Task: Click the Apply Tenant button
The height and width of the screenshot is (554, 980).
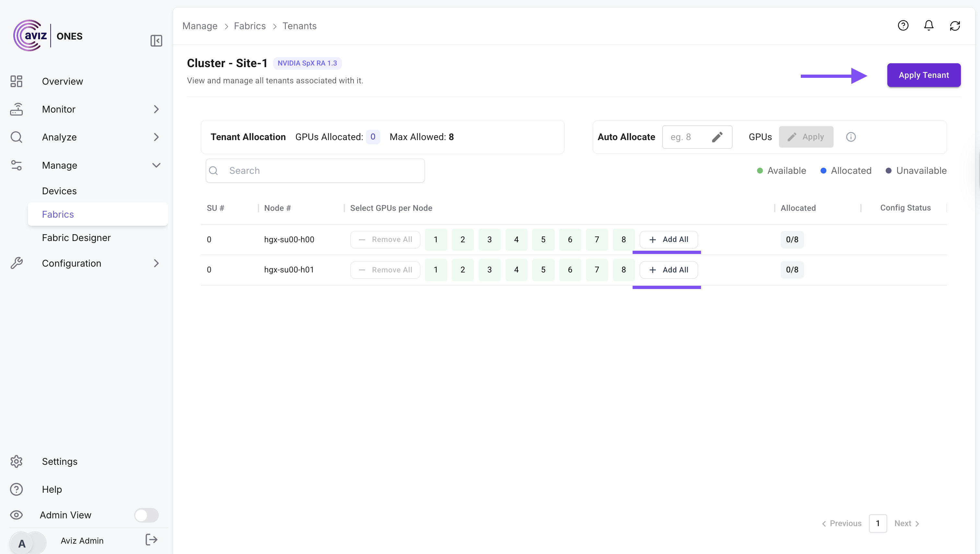Action: click(x=923, y=75)
